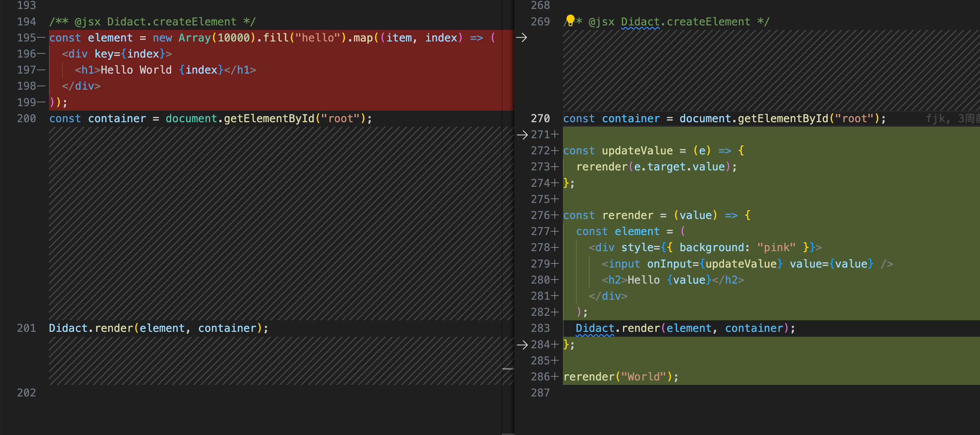Click the overview ruler marker between panes
Viewport: 980px width, 435px height.
coord(508,368)
